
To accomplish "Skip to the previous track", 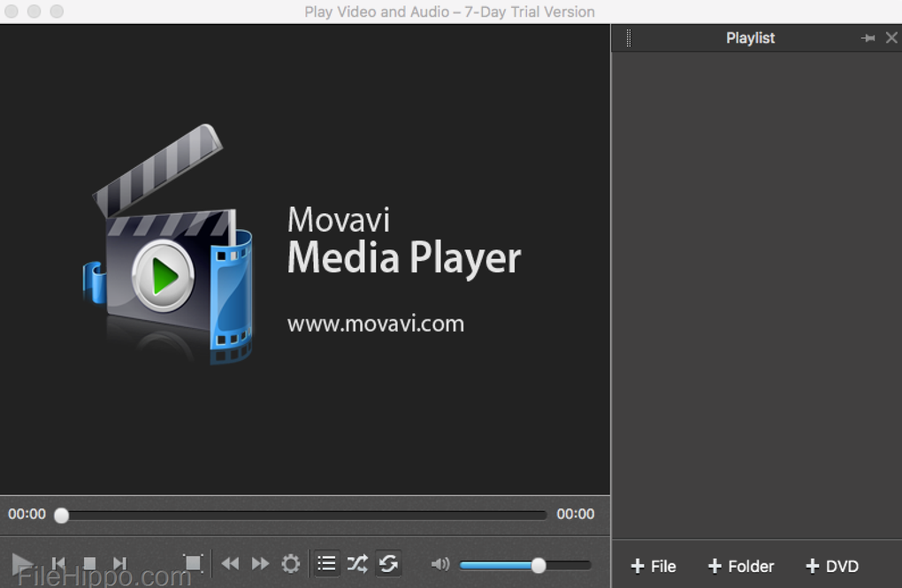I will pyautogui.click(x=59, y=563).
